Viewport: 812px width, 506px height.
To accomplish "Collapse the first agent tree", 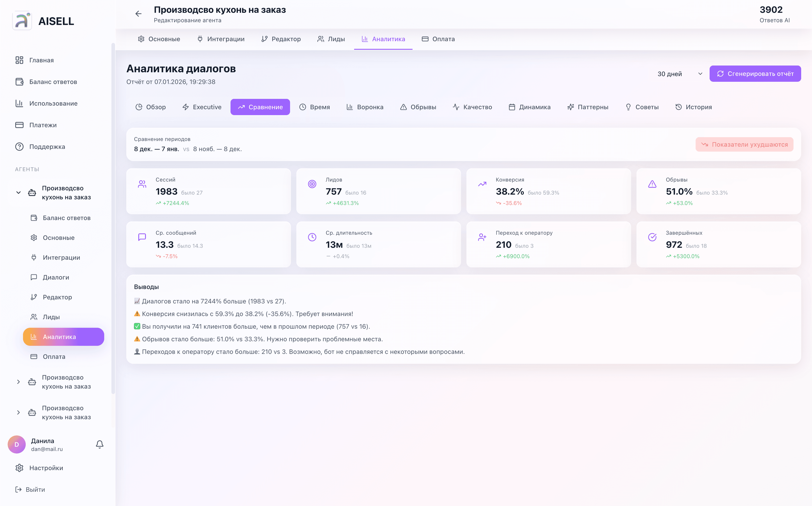I will tap(18, 192).
